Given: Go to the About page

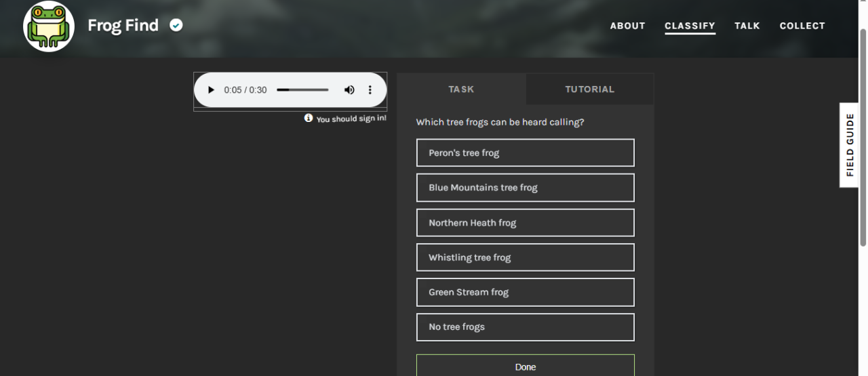Looking at the screenshot, I should [x=627, y=26].
